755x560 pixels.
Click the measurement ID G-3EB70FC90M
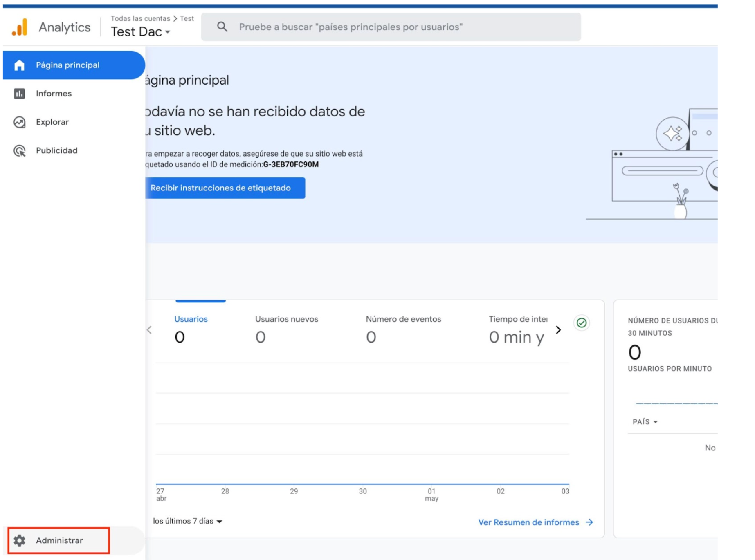tap(291, 164)
